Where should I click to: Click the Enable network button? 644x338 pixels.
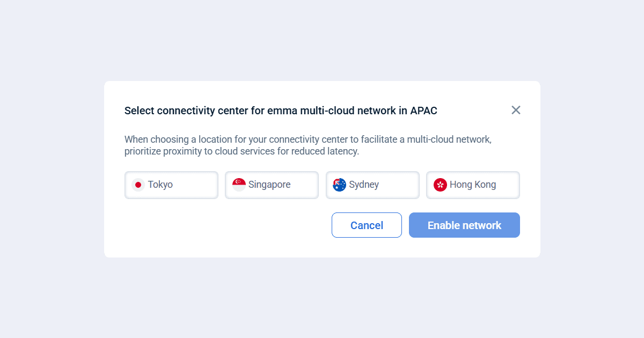point(464,225)
